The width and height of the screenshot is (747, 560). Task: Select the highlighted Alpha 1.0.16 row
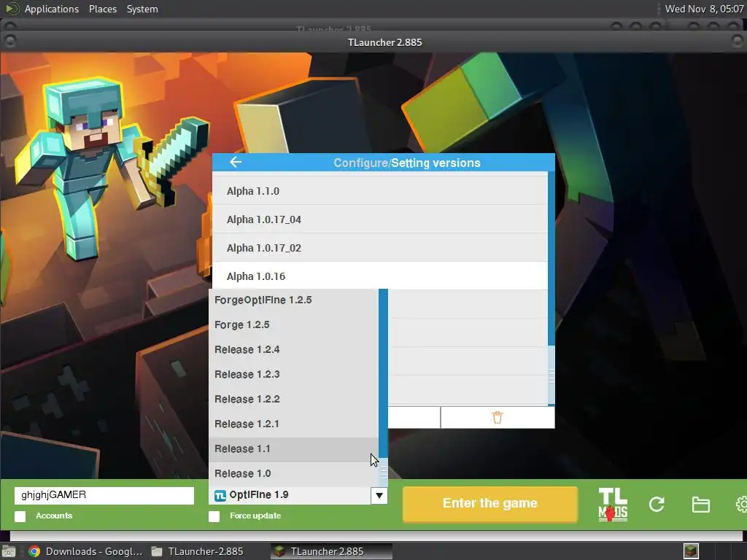(379, 276)
